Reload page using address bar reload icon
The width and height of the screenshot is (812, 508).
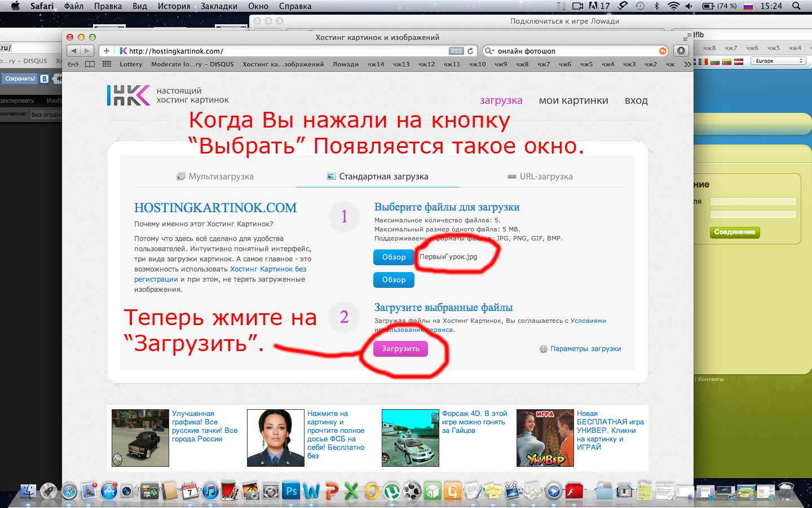[470, 51]
